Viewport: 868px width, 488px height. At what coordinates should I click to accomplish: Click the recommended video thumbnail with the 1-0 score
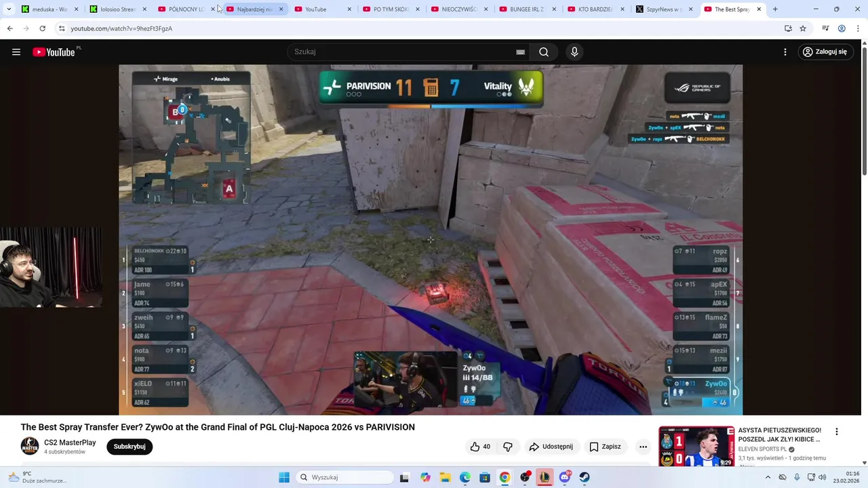pyautogui.click(x=696, y=446)
